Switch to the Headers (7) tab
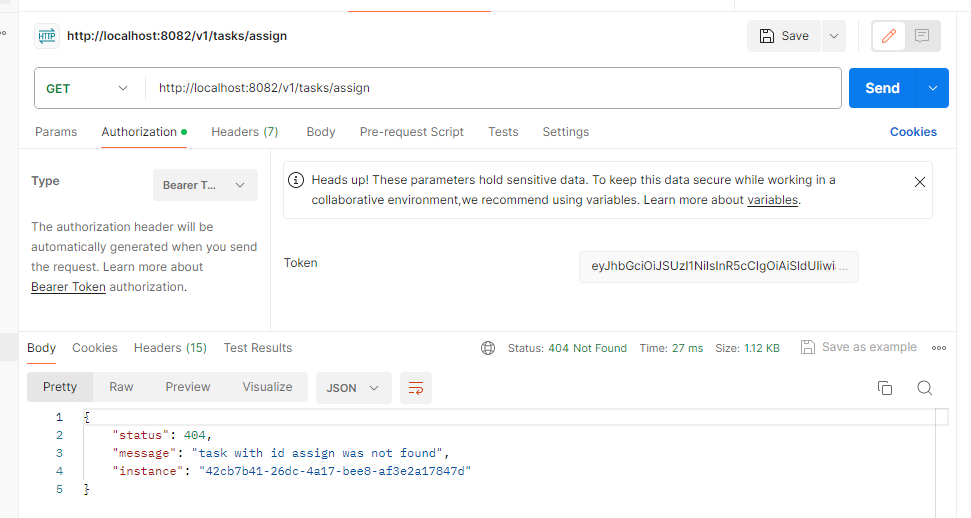The width and height of the screenshot is (971, 518). (x=245, y=132)
